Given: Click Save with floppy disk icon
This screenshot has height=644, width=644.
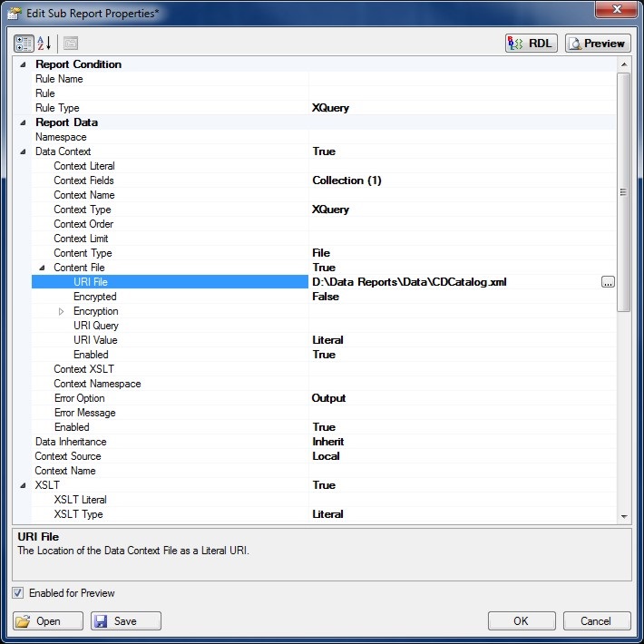Looking at the screenshot, I should point(125,621).
